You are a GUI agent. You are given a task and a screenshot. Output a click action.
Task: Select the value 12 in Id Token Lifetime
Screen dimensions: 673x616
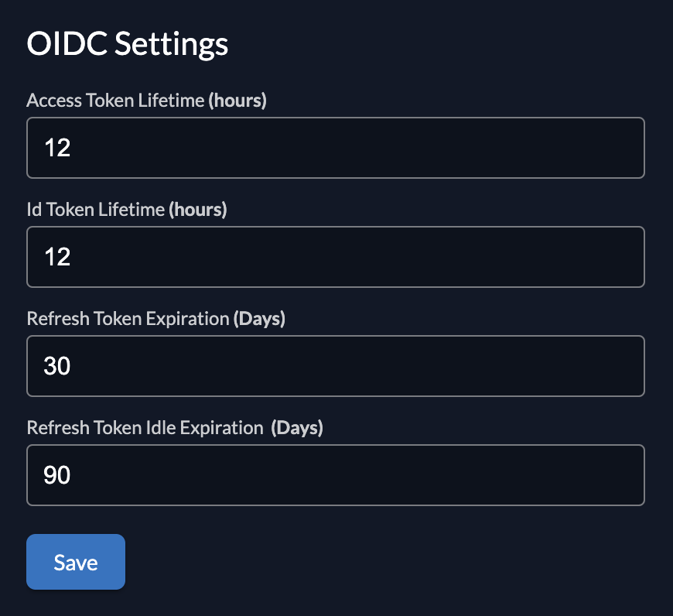[x=57, y=256]
